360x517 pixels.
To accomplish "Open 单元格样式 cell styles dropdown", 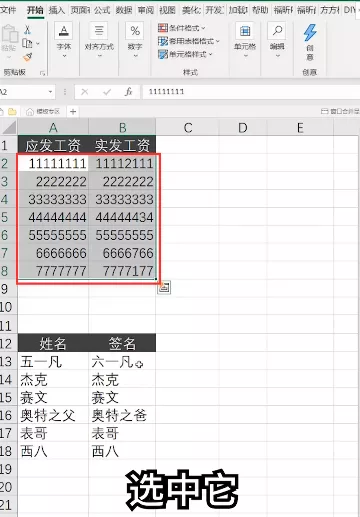I will [x=185, y=54].
